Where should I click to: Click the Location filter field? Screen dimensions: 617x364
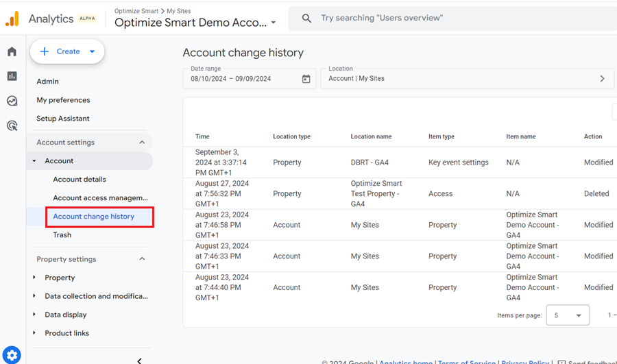click(x=467, y=78)
